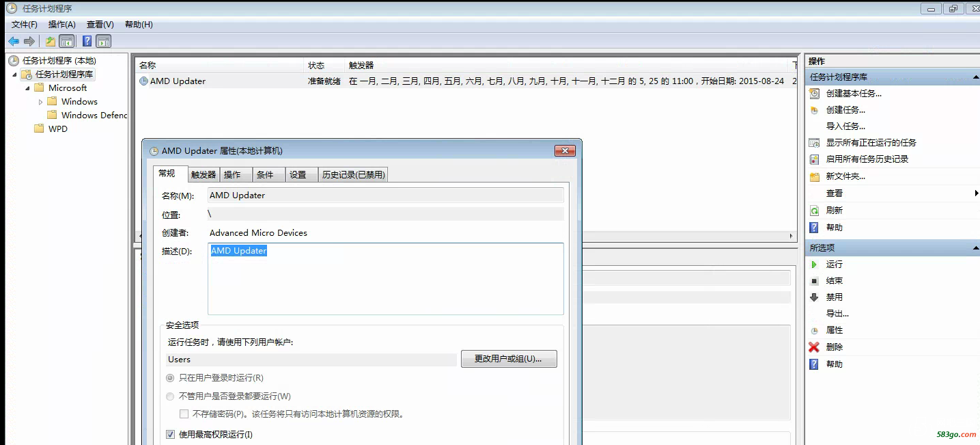Click the 描述(D) text area
Screen dimensions: 980x445
386,279
